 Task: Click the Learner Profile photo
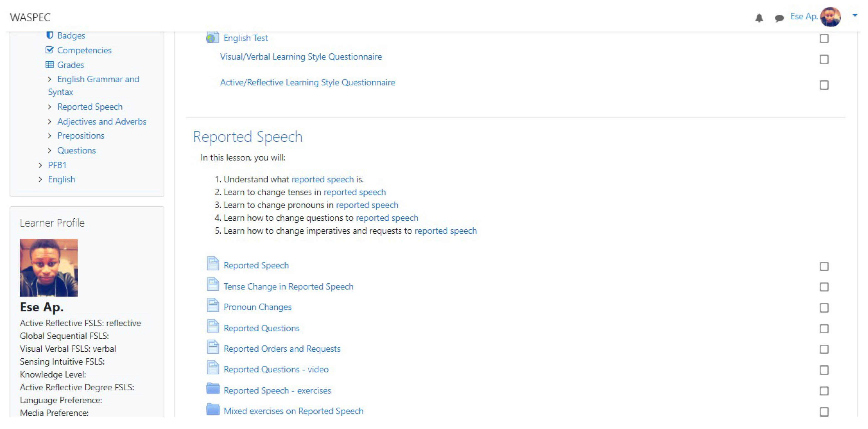[x=48, y=268]
